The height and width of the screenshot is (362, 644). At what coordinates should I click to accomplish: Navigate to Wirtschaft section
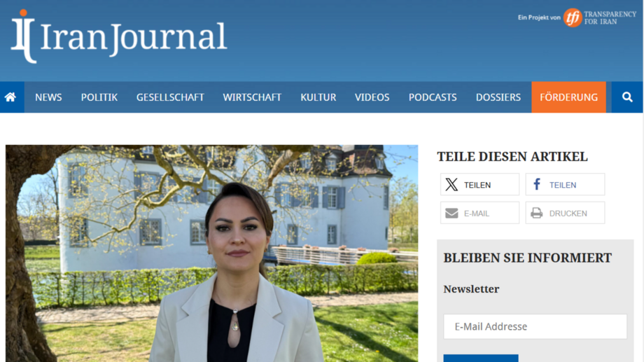pyautogui.click(x=252, y=97)
